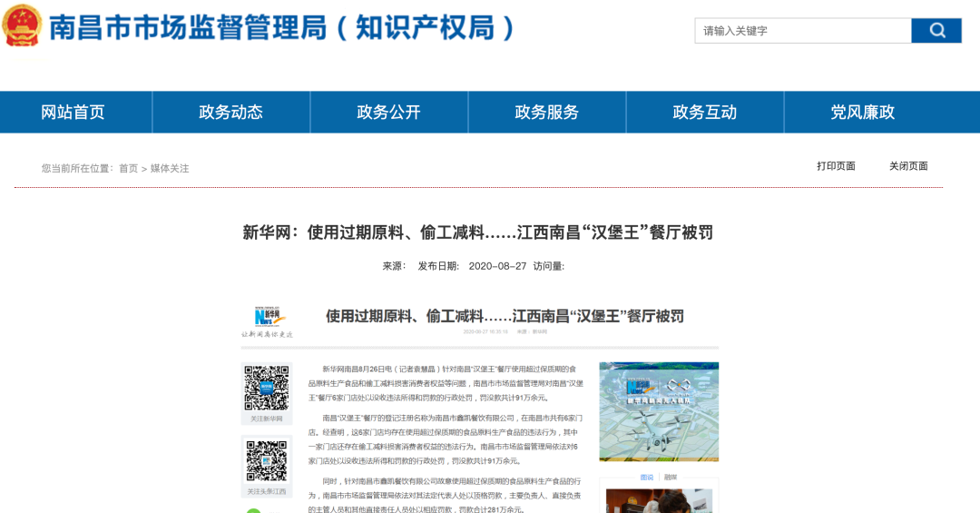Open the 网站首页 nav item

click(73, 112)
